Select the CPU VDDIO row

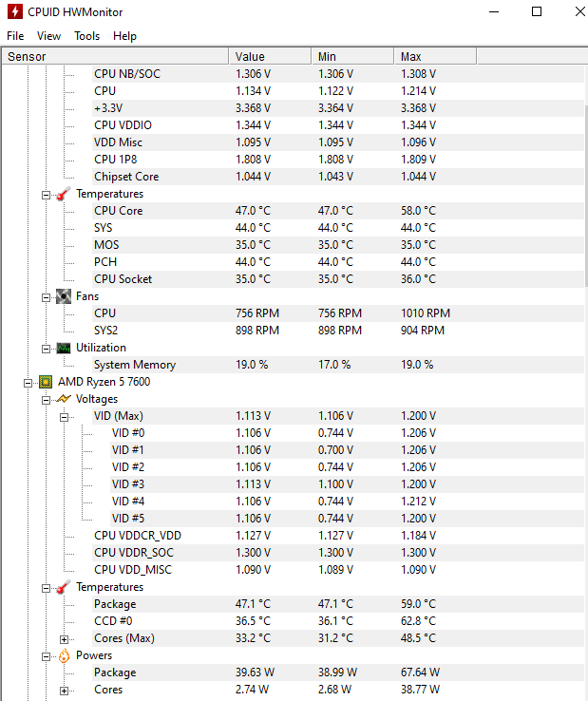pos(338,125)
